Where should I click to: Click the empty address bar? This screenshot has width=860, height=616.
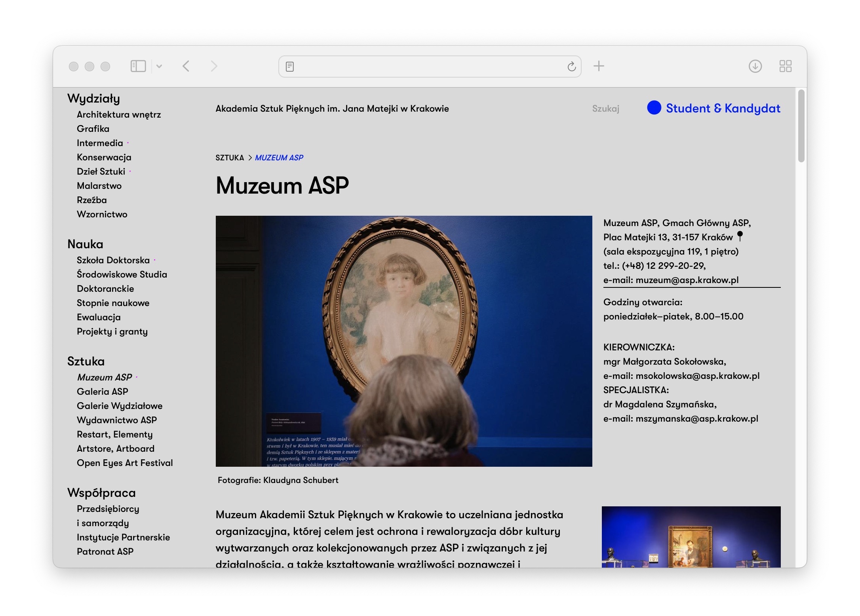[430, 67]
